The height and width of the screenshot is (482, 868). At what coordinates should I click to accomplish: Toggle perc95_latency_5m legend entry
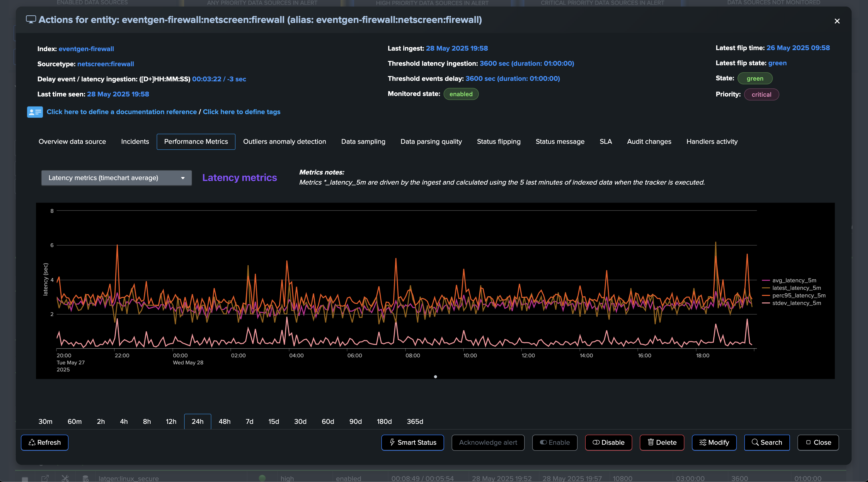coord(798,295)
